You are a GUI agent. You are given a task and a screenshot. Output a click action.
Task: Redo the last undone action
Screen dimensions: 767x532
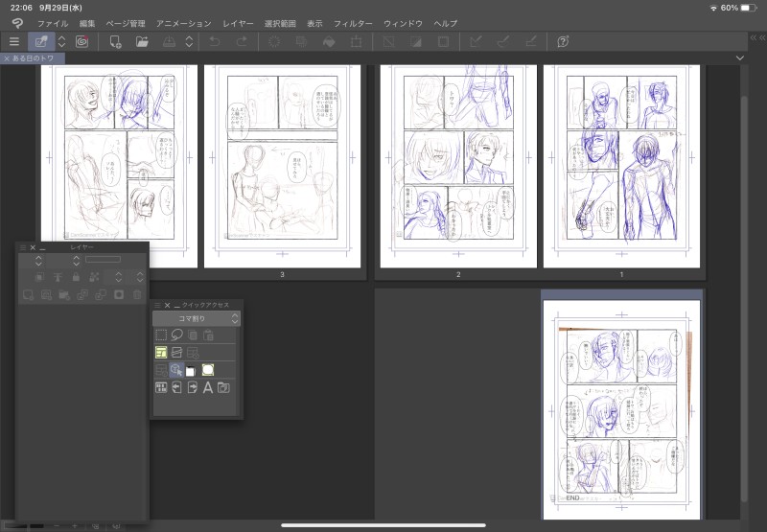tap(242, 41)
